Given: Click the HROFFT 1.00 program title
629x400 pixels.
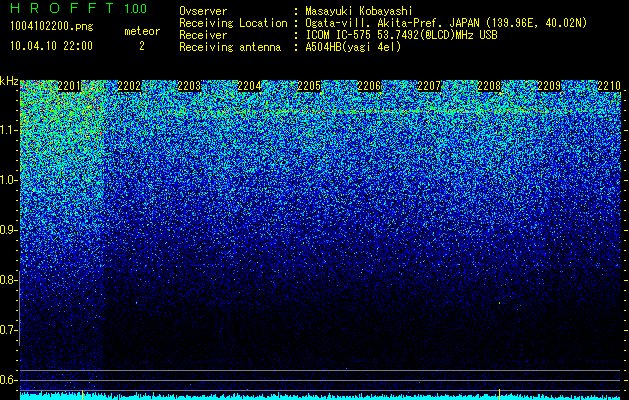Looking at the screenshot, I should (x=78, y=8).
